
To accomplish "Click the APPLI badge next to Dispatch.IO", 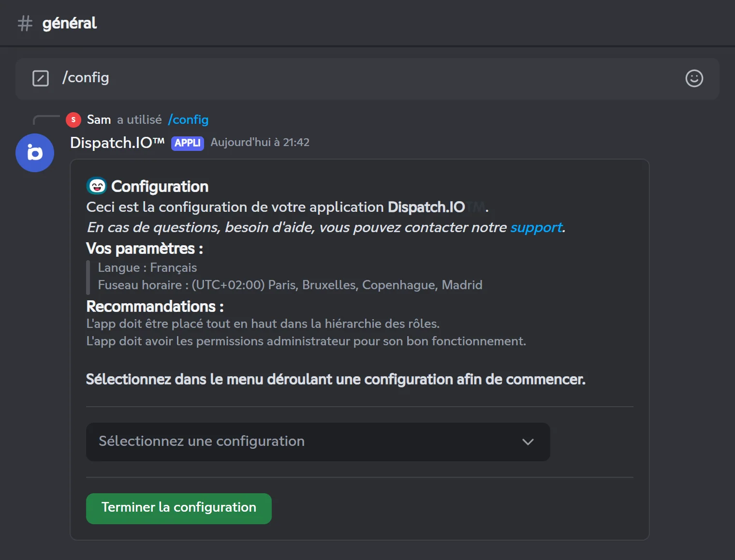I will 188,143.
